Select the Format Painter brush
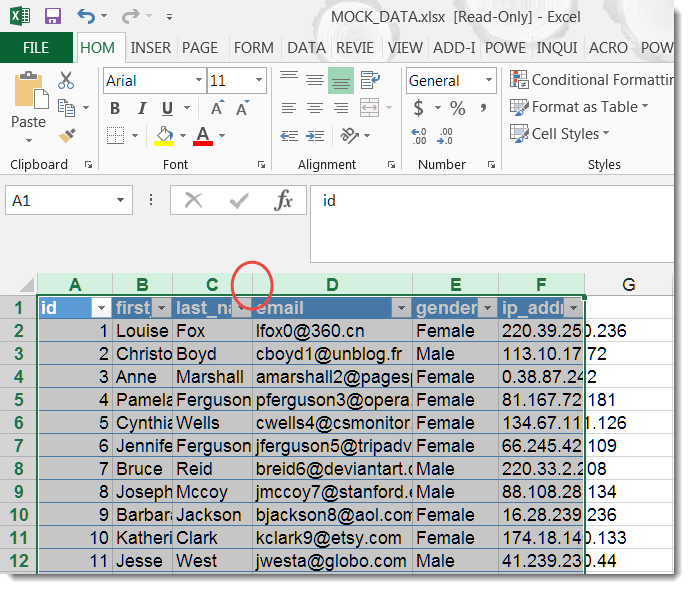Image resolution: width=689 pixels, height=589 pixels. [x=67, y=135]
